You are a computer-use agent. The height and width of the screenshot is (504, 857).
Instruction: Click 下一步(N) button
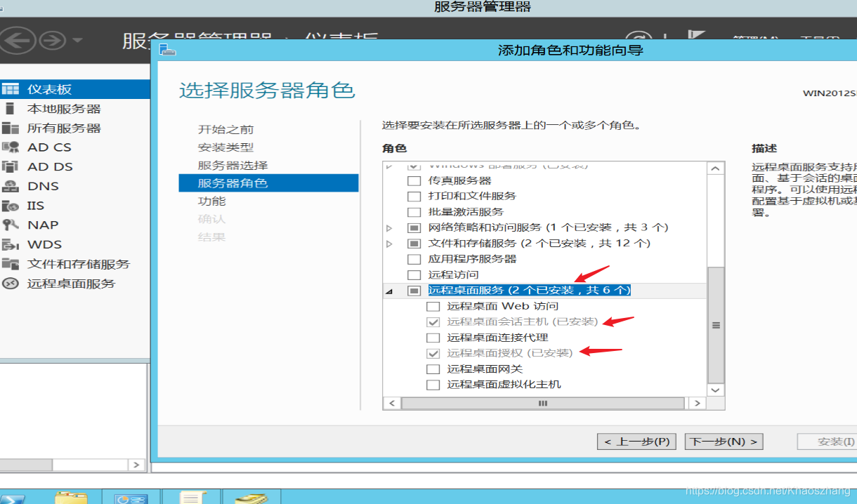(724, 442)
